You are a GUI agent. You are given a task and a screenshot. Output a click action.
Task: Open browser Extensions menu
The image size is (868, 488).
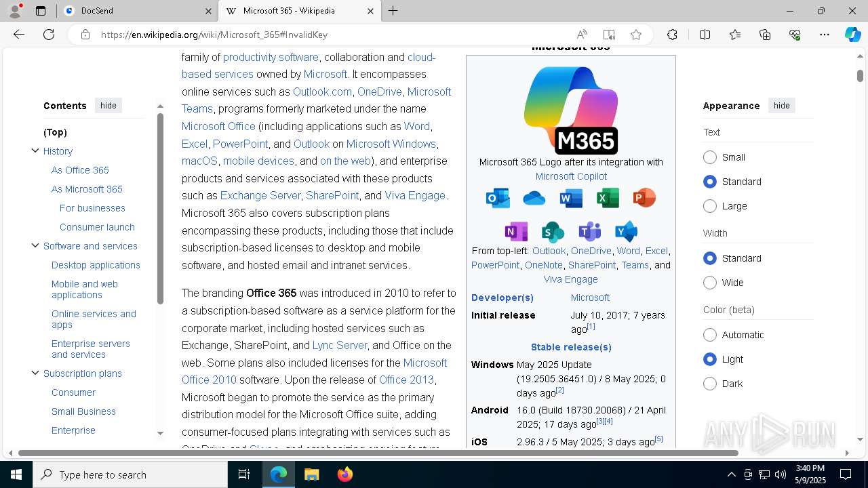coord(672,35)
